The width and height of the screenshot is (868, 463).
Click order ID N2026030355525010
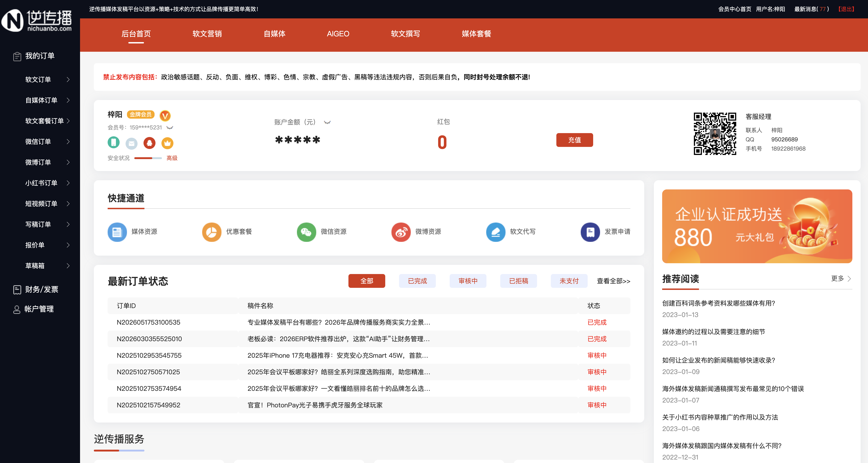(x=149, y=339)
